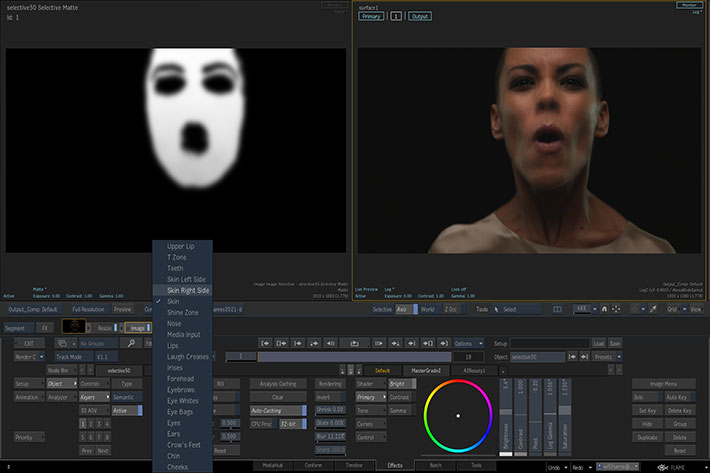Click next object arrow left of Presets
The width and height of the screenshot is (710, 473).
point(585,357)
